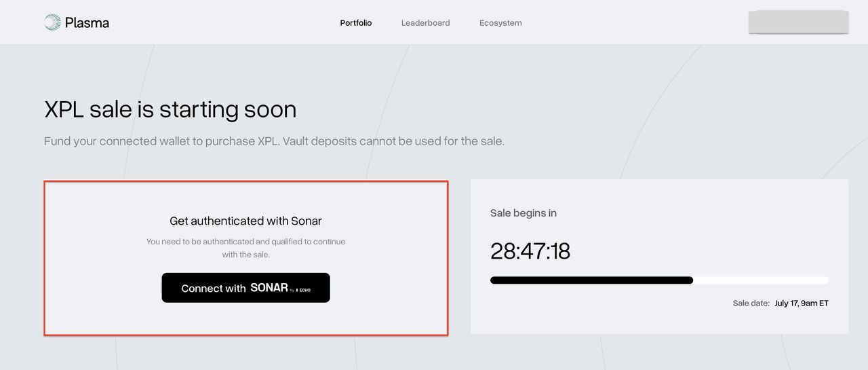This screenshot has width=868, height=370.
Task: Click the blurred wallet button in header
Action: (x=798, y=22)
